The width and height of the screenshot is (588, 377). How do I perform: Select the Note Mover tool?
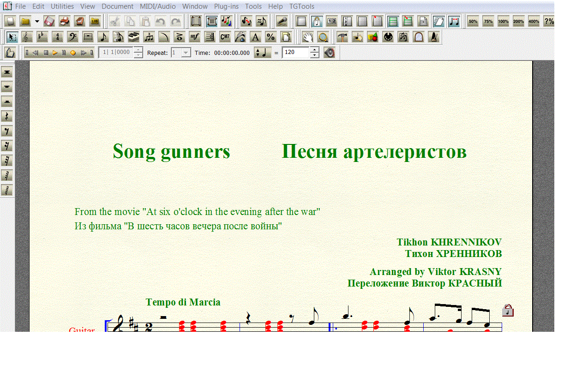[x=357, y=37]
